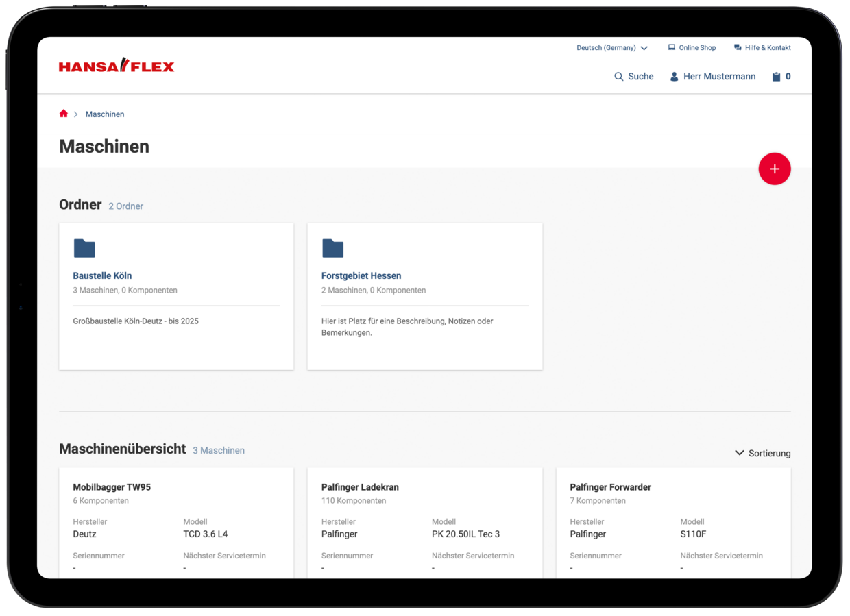Image resolution: width=850 pixels, height=616 pixels.
Task: Click the 'Deutz' manufacturer value
Action: (85, 534)
